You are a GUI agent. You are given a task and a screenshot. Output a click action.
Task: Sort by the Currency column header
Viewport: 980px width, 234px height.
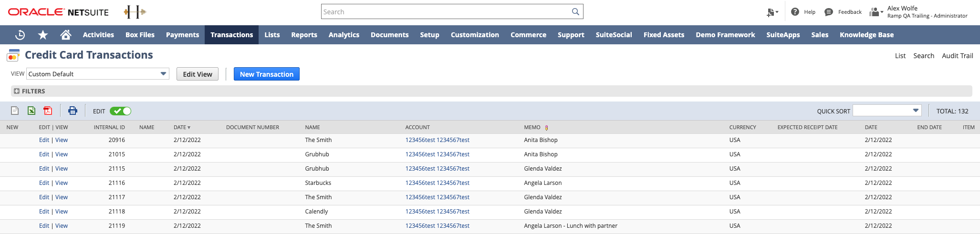coord(742,127)
